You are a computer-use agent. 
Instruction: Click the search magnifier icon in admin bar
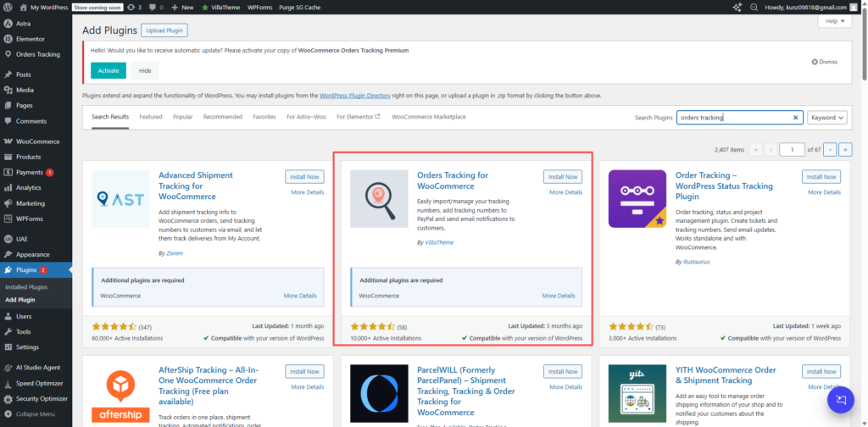[x=754, y=7]
